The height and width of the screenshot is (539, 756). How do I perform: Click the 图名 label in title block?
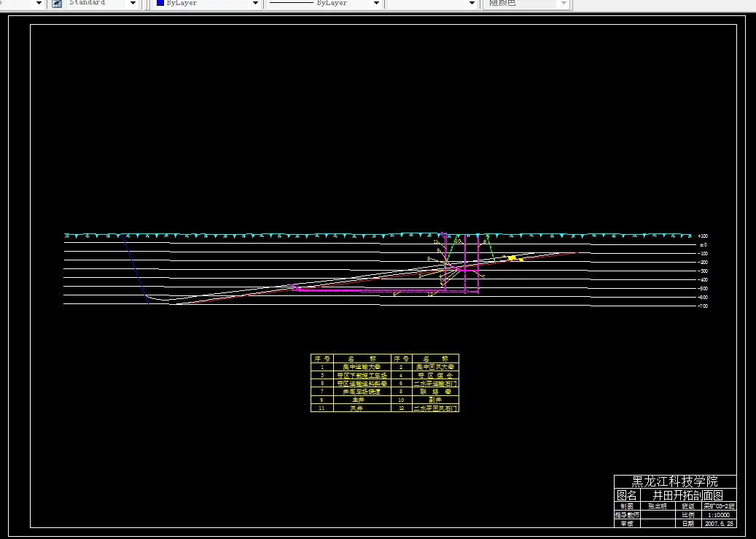coord(627,495)
